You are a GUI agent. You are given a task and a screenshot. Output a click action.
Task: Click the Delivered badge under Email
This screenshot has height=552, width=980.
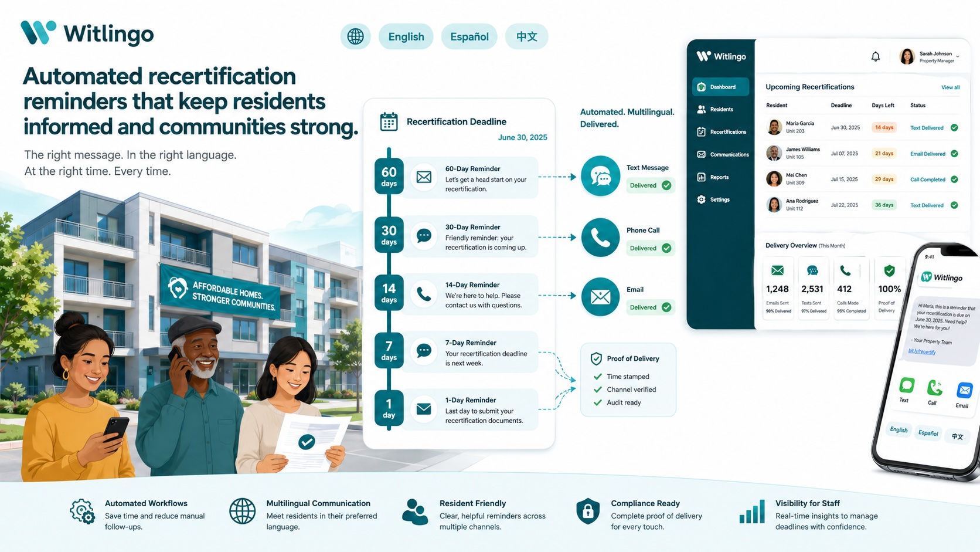pyautogui.click(x=651, y=307)
